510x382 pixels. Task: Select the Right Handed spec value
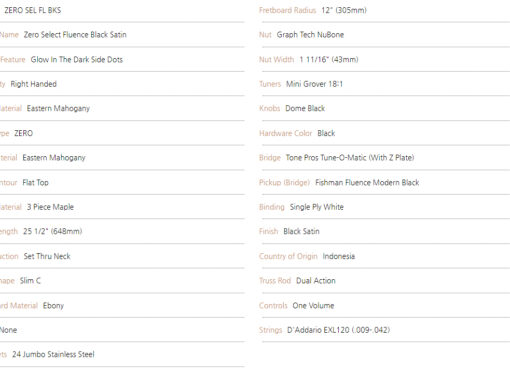click(34, 84)
